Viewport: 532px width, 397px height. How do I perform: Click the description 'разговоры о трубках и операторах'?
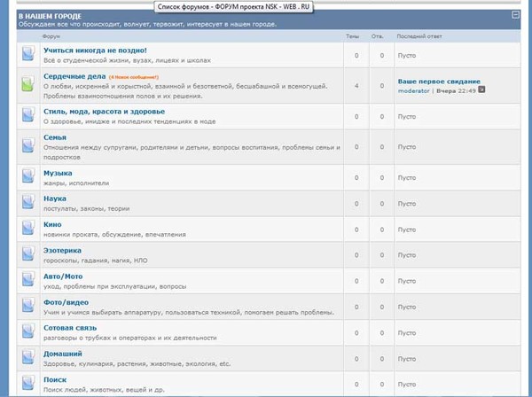click(x=130, y=338)
